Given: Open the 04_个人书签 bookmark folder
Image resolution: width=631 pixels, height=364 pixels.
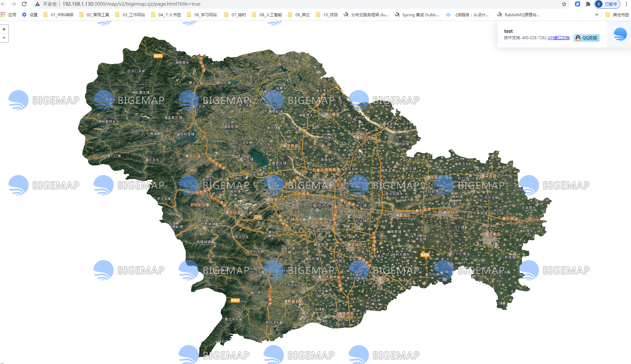Looking at the screenshot, I should (x=166, y=15).
